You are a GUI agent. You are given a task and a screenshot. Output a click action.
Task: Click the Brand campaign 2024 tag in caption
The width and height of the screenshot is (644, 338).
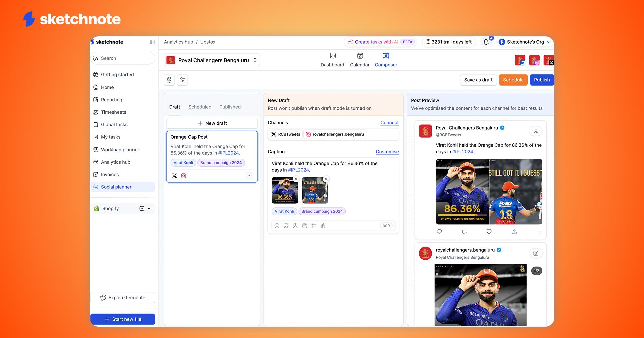(x=322, y=211)
